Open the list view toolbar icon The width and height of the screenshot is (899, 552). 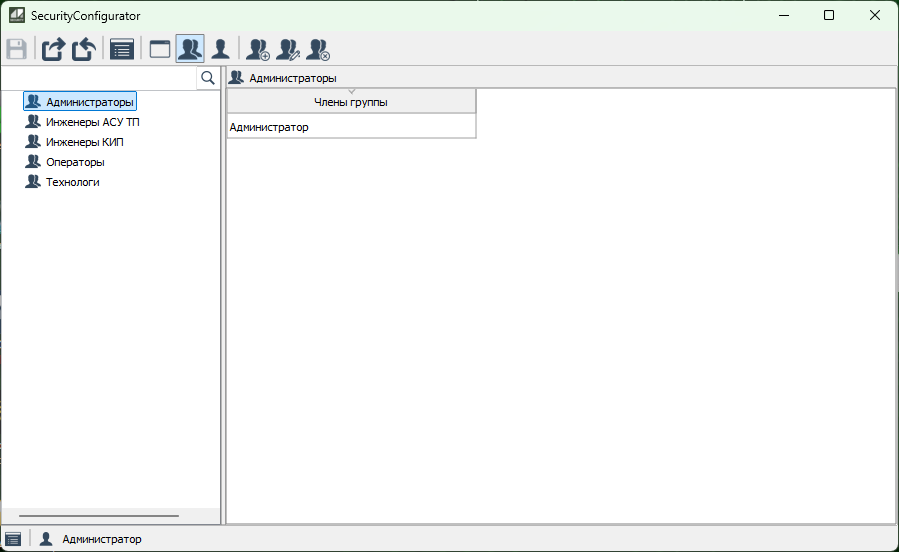tap(122, 49)
